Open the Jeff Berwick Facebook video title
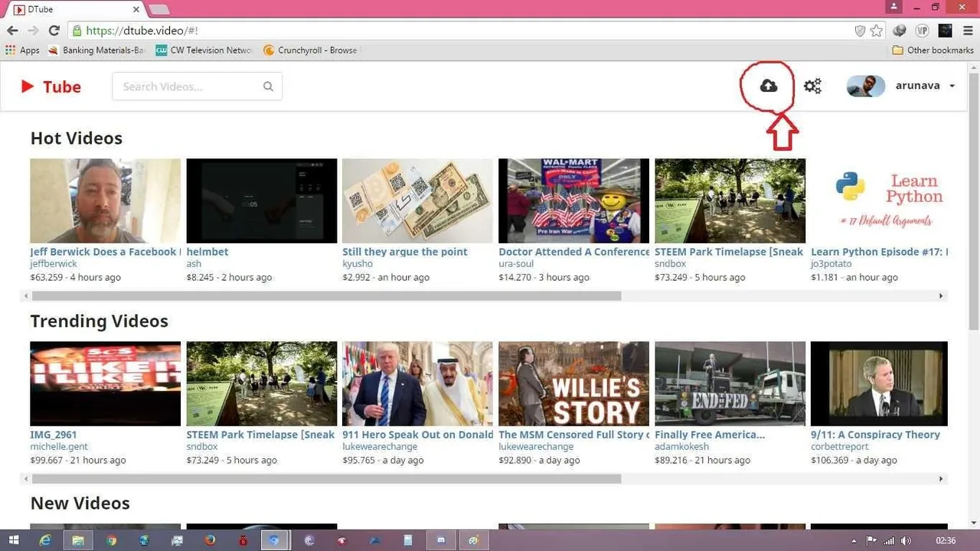 tap(106, 252)
